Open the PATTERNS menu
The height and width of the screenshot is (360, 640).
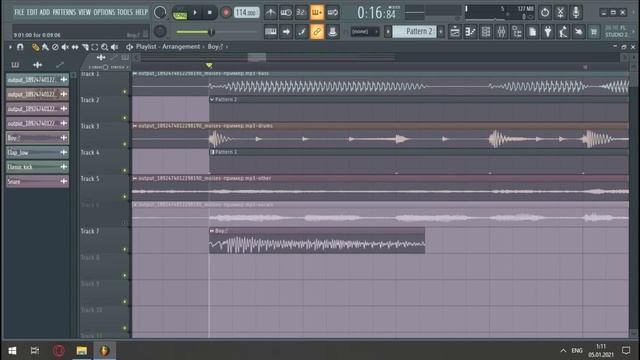(x=64, y=12)
